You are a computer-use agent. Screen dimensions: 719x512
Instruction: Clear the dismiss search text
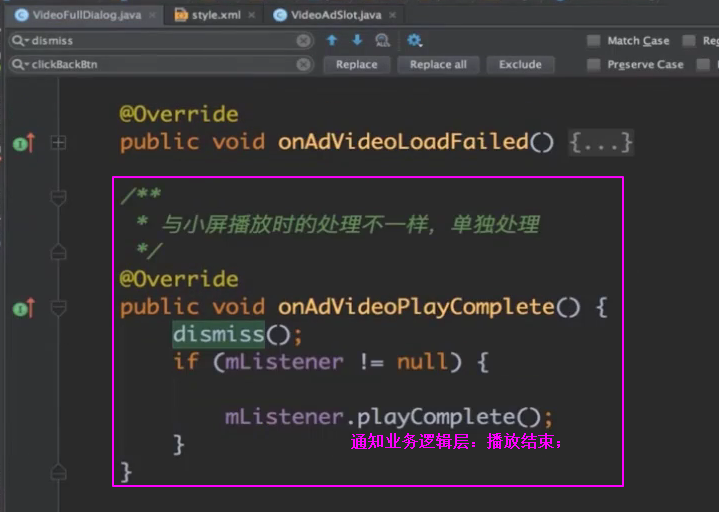[x=303, y=41]
